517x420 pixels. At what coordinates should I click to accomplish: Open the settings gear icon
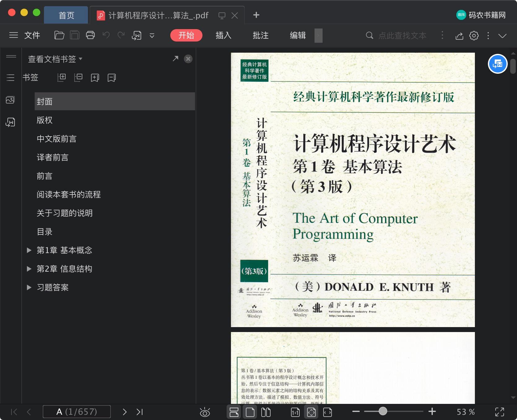coord(474,36)
